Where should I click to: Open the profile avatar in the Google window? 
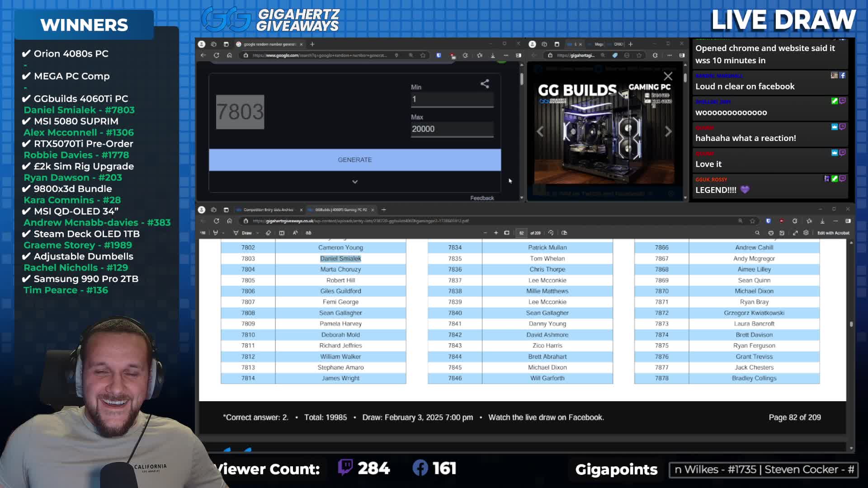click(x=202, y=44)
